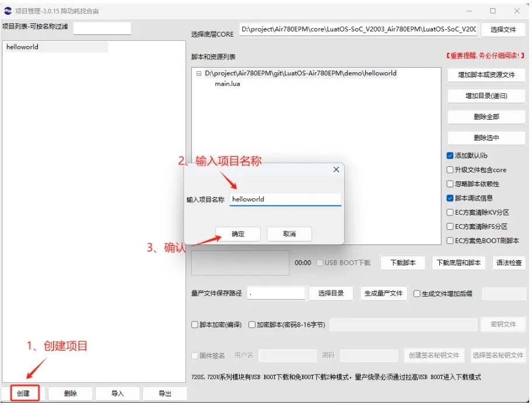Click 选择文件 for CORE firmware
This screenshot has height=405, width=532.
(503, 30)
